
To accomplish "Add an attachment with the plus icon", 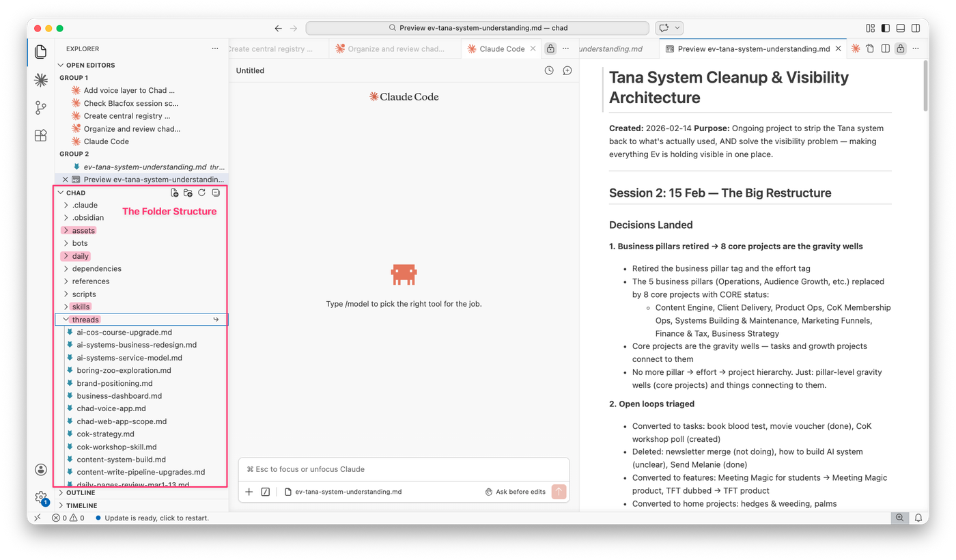I will [249, 492].
